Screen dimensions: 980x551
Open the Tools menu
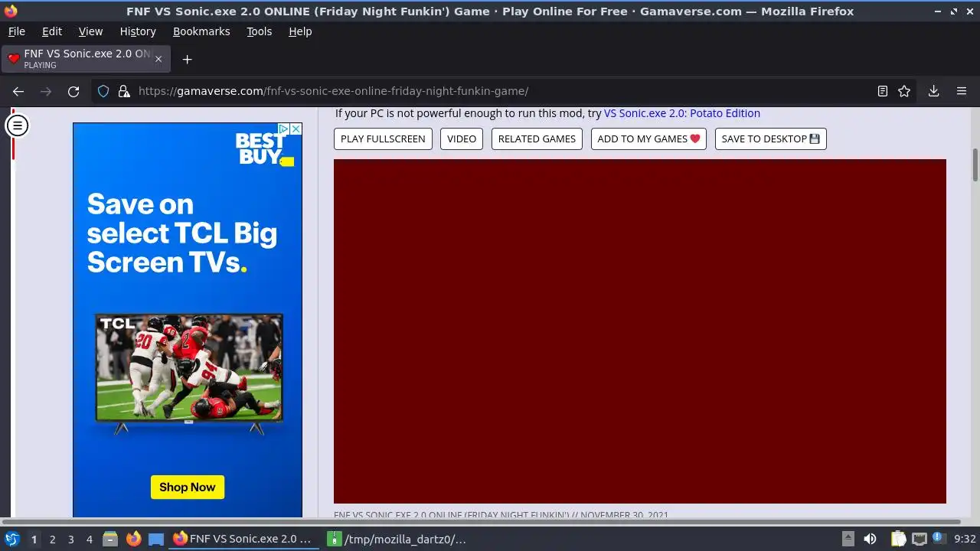click(x=260, y=31)
